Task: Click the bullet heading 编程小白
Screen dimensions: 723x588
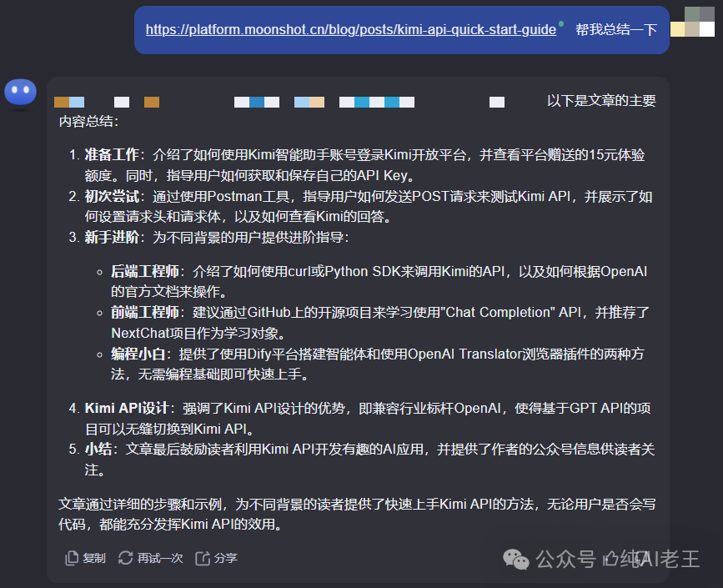Action: tap(138, 354)
